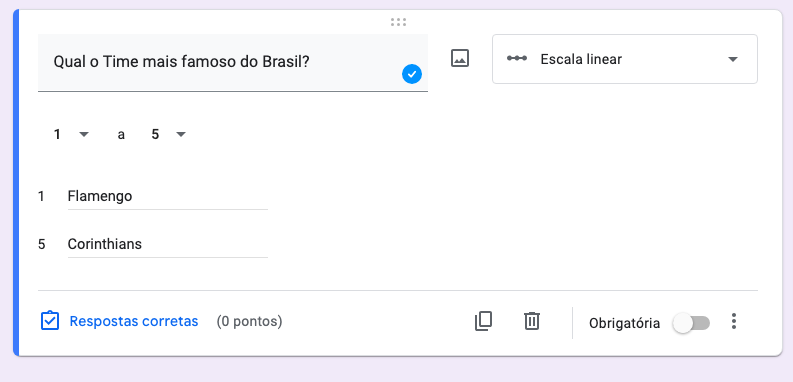Click the drag handle dots at top

[399, 22]
